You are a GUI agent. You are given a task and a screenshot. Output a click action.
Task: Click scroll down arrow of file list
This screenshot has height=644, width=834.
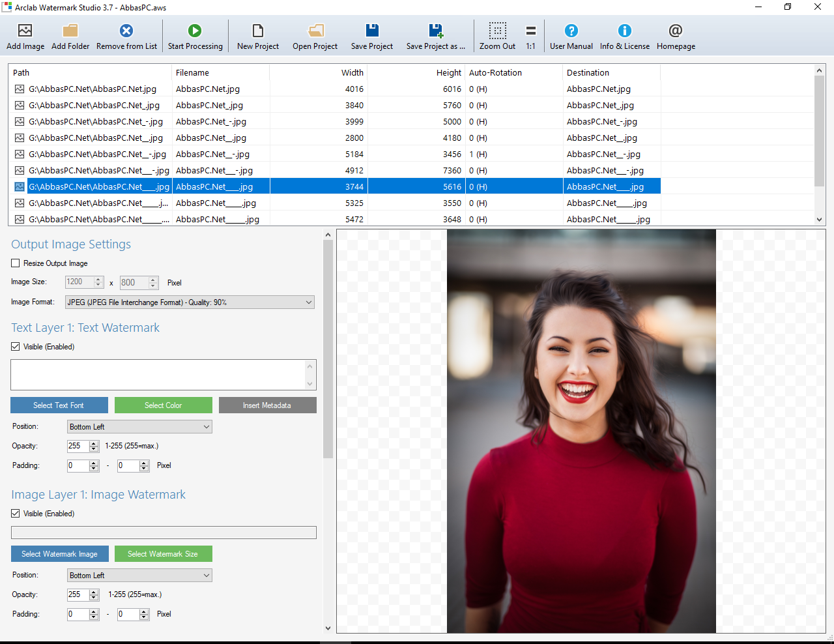[x=820, y=220]
